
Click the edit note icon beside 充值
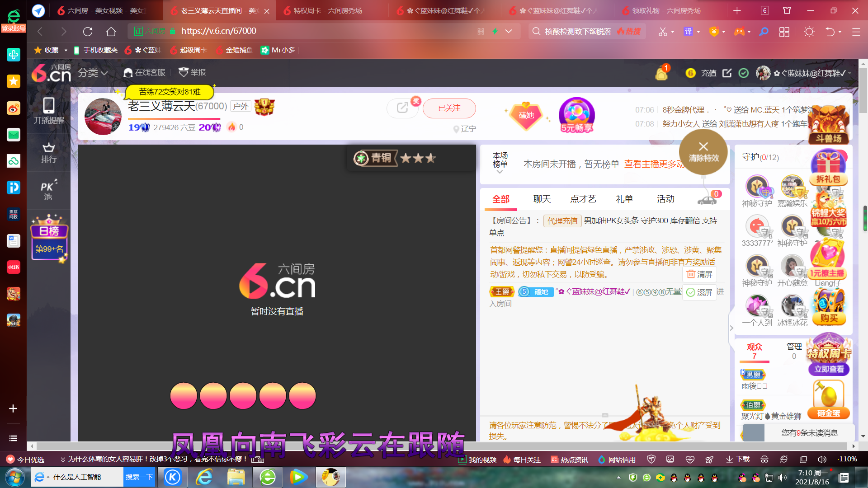point(727,73)
